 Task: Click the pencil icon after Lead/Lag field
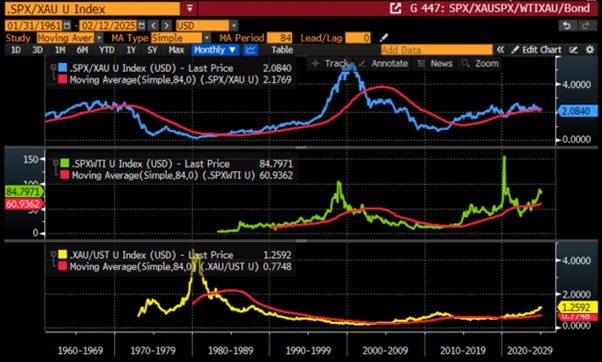point(384,38)
